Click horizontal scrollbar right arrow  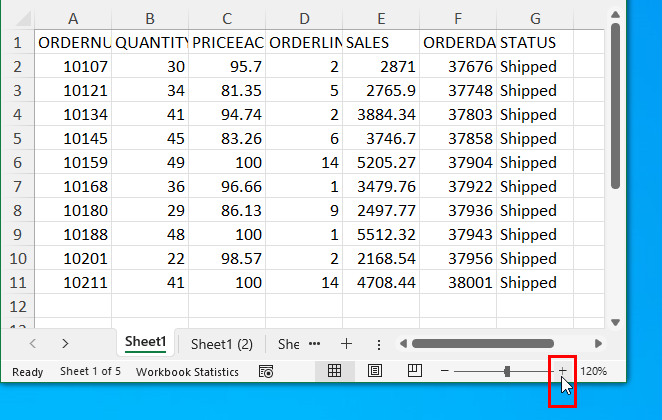598,344
